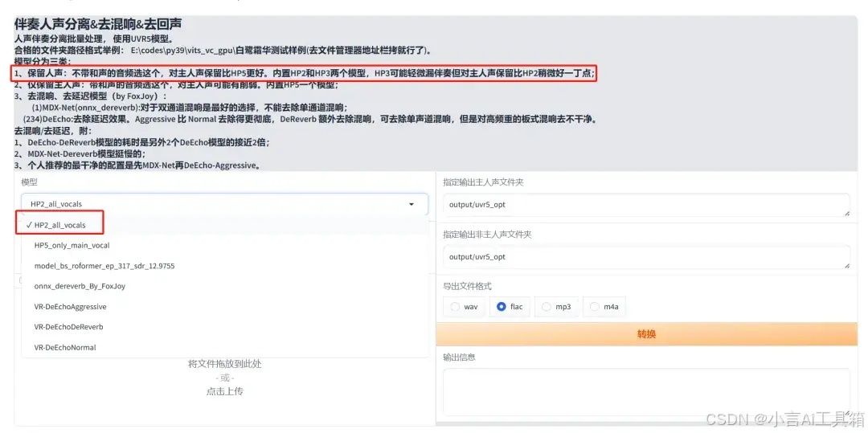Viewport: 868px width, 433px height.
Task: Pick model_bs_roformer_ep_317_sdr_12.9755 option
Action: click(225, 266)
